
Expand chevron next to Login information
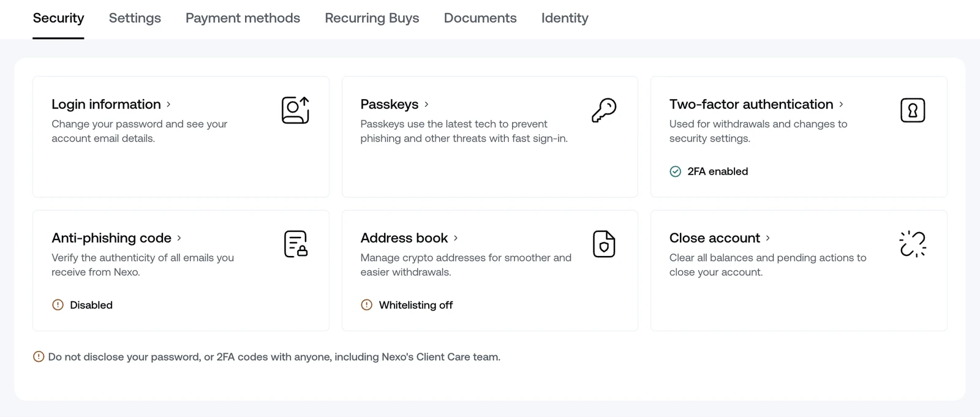(168, 105)
